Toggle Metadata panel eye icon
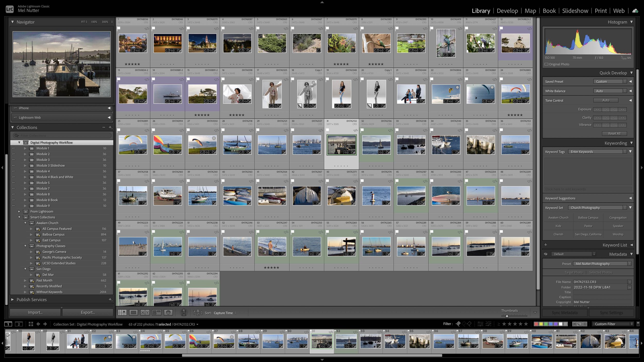The image size is (644, 362). pyautogui.click(x=546, y=254)
